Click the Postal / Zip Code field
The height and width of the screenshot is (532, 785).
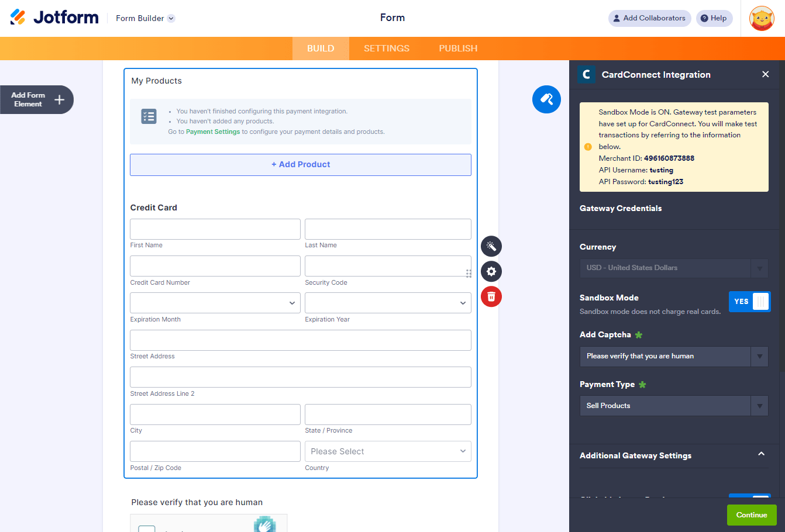point(215,451)
